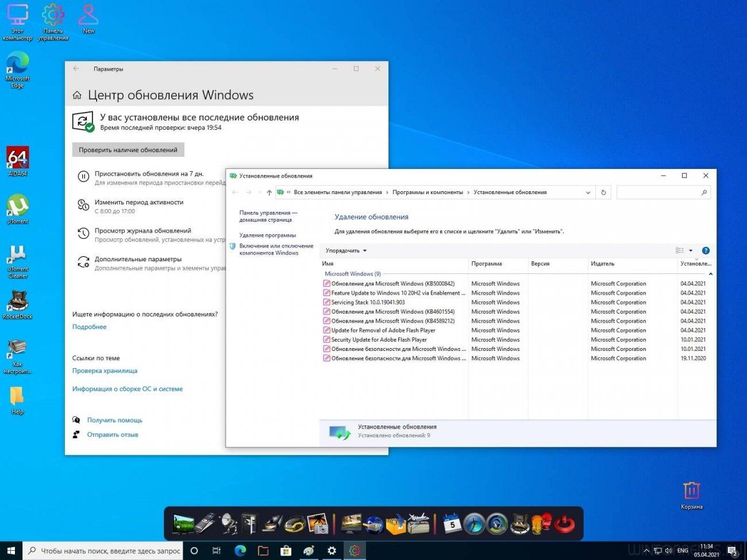Click Проверить наличие обновлений button

(128, 150)
